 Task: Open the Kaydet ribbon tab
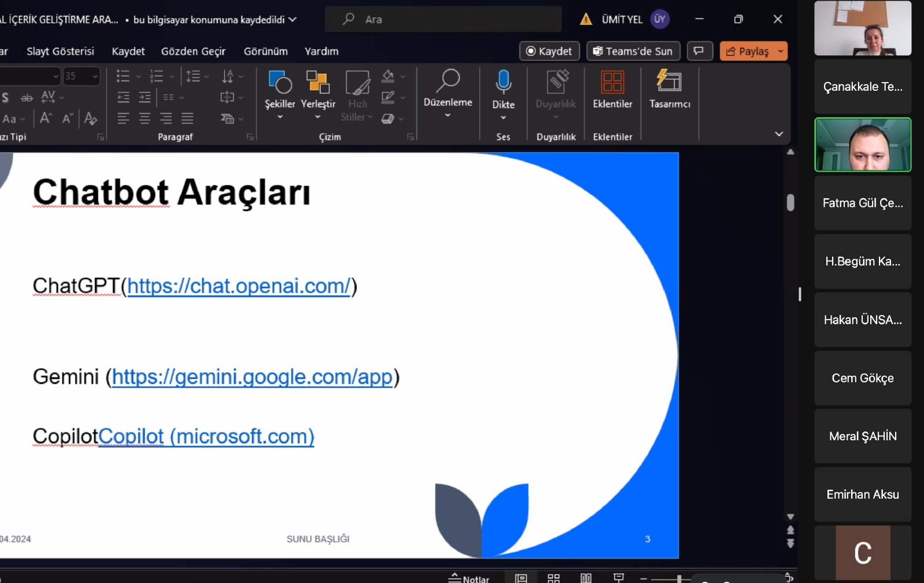[x=128, y=51]
